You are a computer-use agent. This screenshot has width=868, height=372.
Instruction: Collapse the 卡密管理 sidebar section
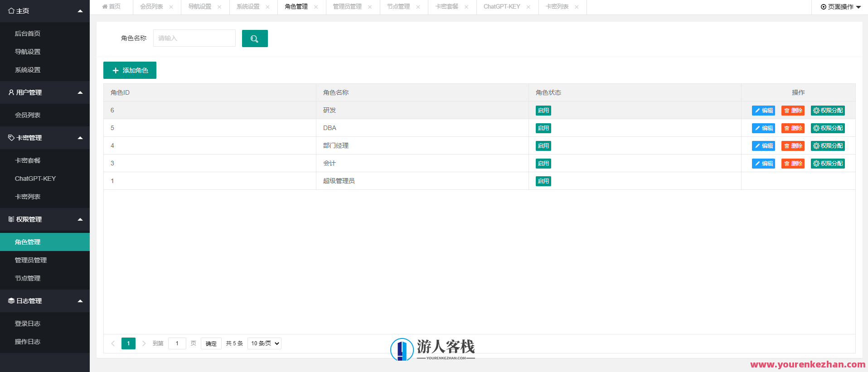[80, 138]
